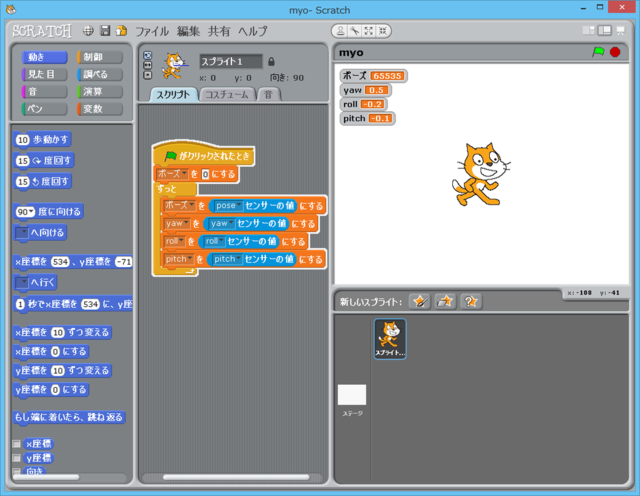Viewport: 640px width, 496px height.
Task: Paint a new sprite
Action: click(x=419, y=302)
